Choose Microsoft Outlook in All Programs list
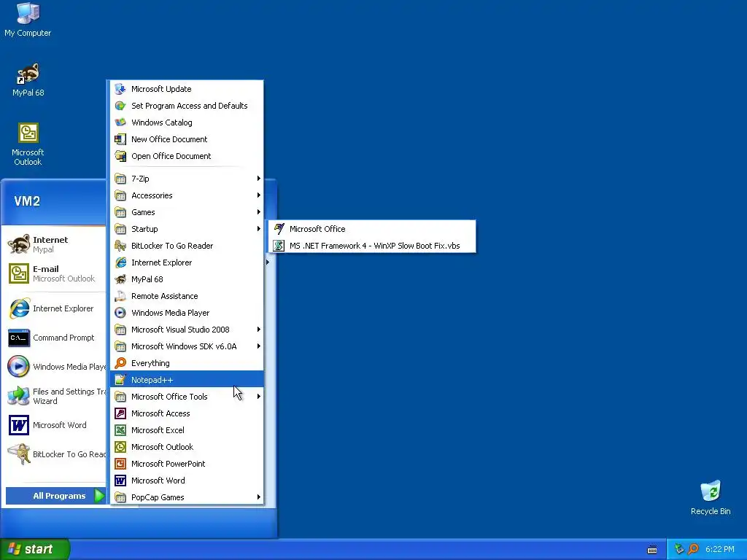 (x=187, y=447)
